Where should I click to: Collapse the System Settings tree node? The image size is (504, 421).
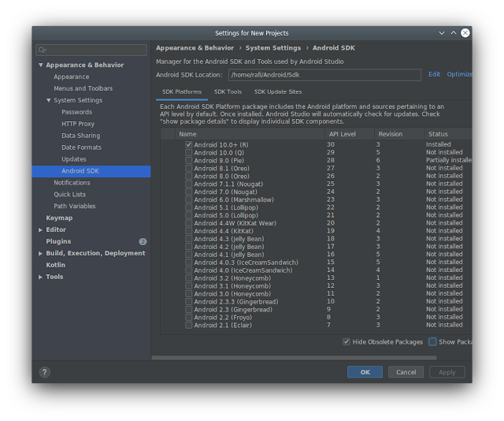(x=49, y=100)
